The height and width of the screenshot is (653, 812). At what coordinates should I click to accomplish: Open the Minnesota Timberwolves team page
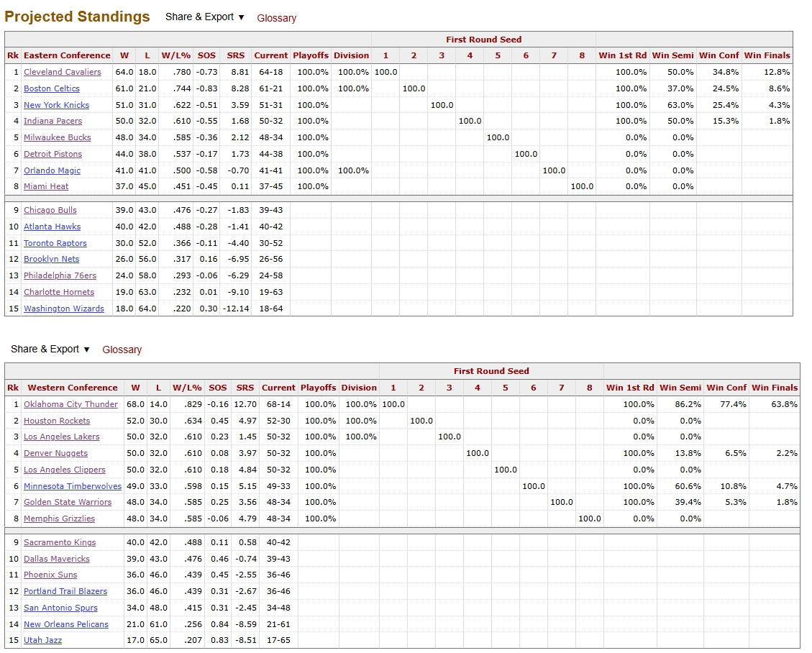pyautogui.click(x=73, y=486)
